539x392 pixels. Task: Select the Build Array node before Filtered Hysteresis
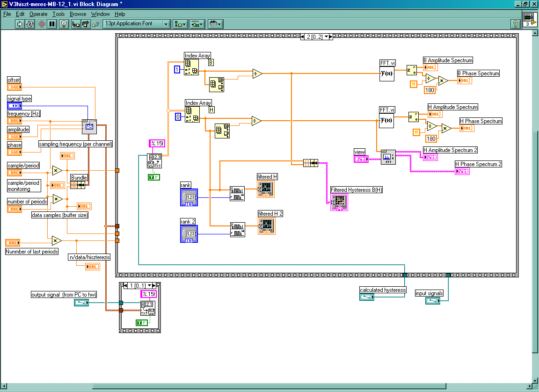pos(311,163)
